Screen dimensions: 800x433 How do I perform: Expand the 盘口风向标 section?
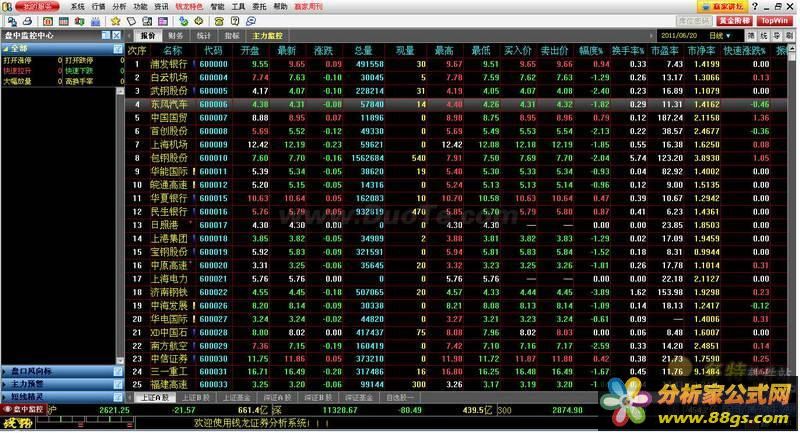pyautogui.click(x=5, y=372)
